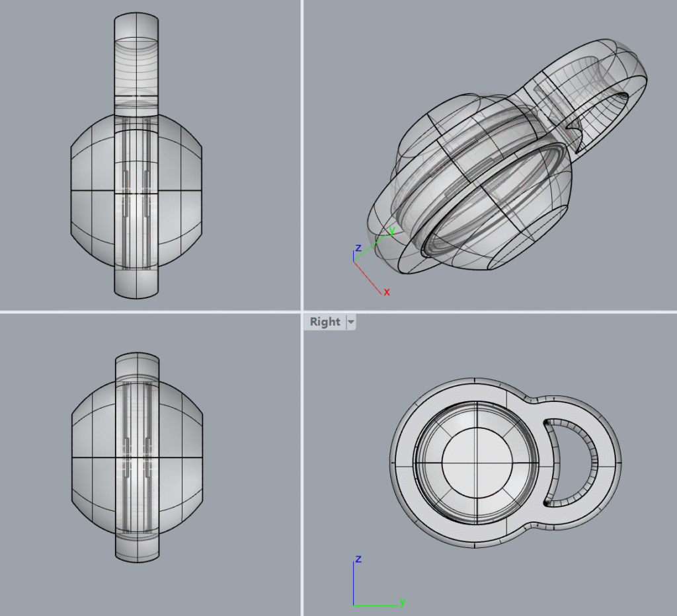Select the sphere body in bottom-left viewport

[x=93, y=456]
